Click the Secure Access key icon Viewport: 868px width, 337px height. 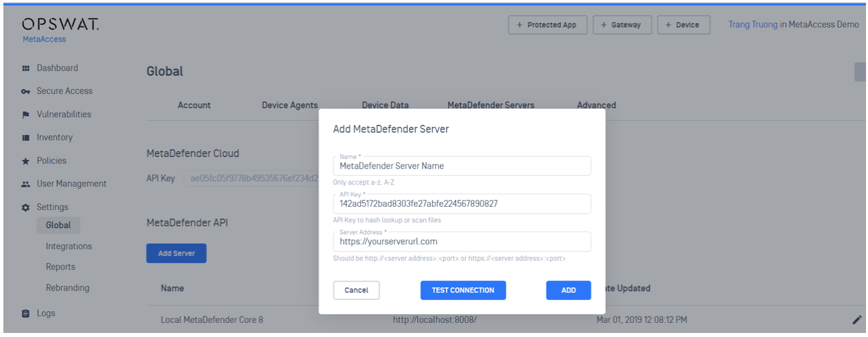(26, 91)
